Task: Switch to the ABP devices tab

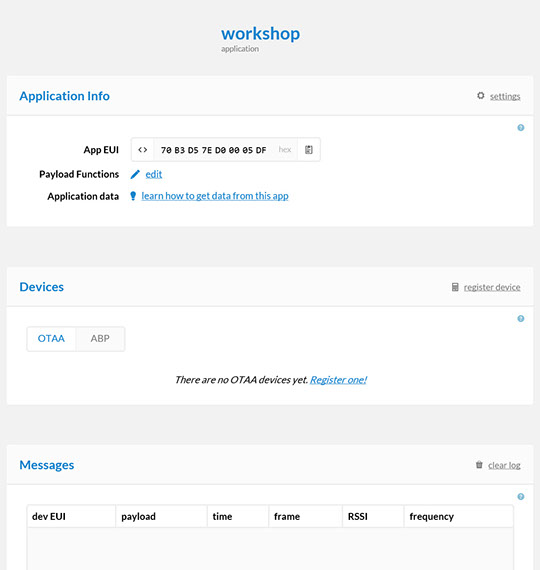Action: click(100, 339)
